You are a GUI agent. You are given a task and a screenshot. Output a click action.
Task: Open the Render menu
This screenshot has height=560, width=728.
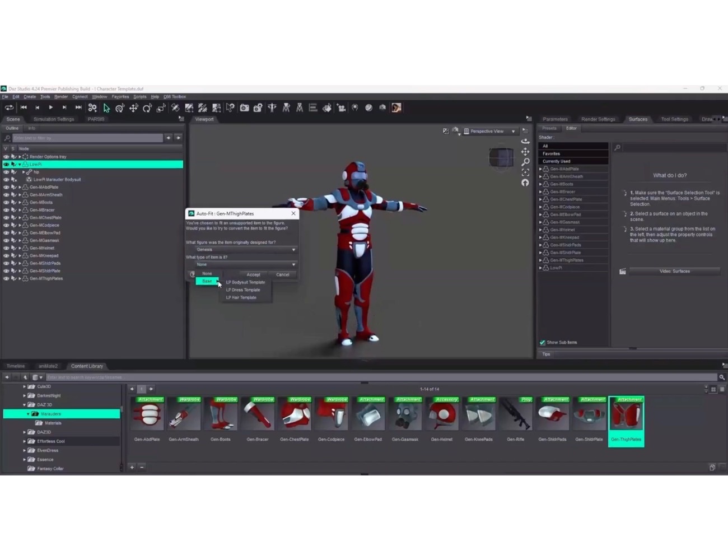(x=60, y=96)
